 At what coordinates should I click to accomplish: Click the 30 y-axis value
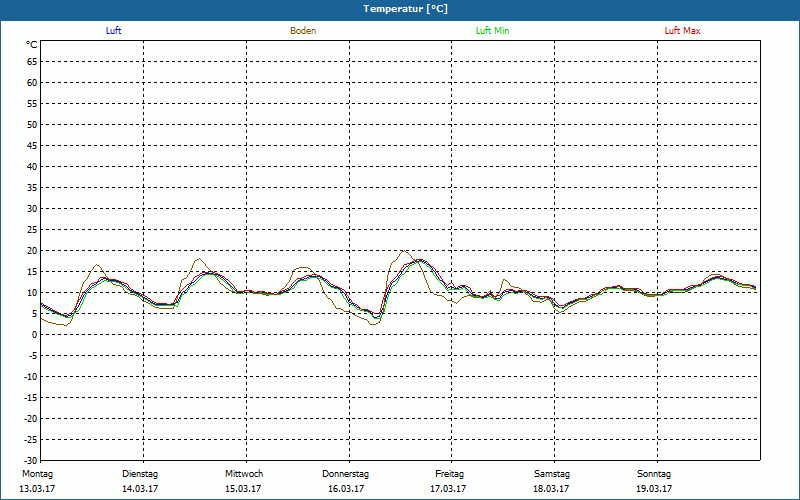tap(32, 209)
